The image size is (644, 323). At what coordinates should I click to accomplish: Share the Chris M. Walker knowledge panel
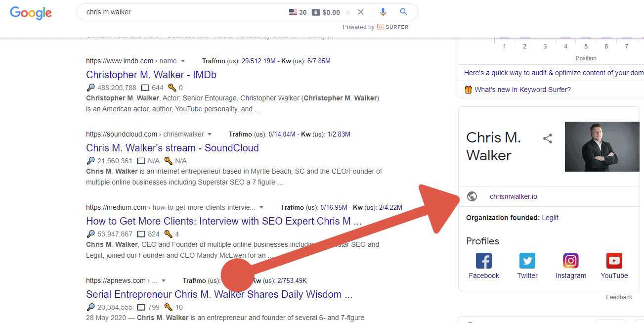(x=548, y=138)
